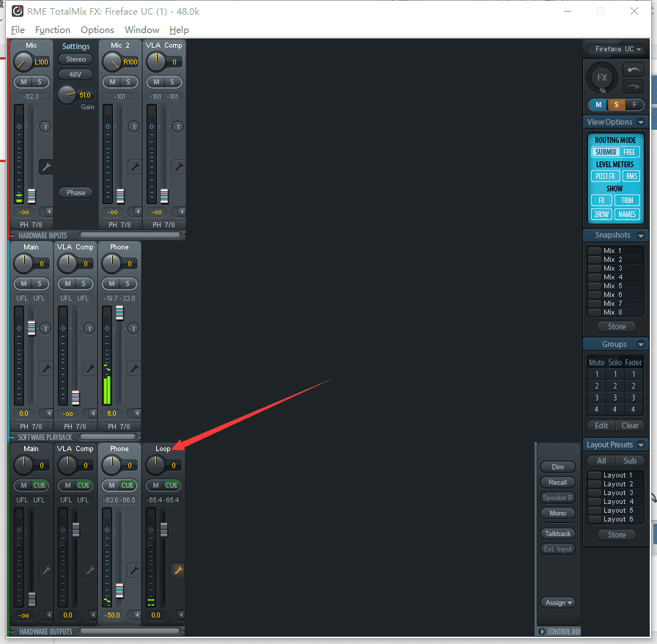Mute the Phone hardware output

111,486
